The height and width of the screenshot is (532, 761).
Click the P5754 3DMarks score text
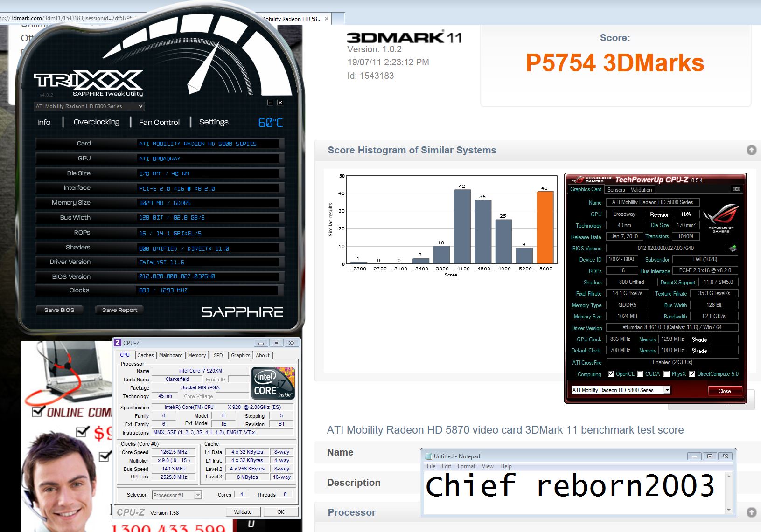click(615, 63)
